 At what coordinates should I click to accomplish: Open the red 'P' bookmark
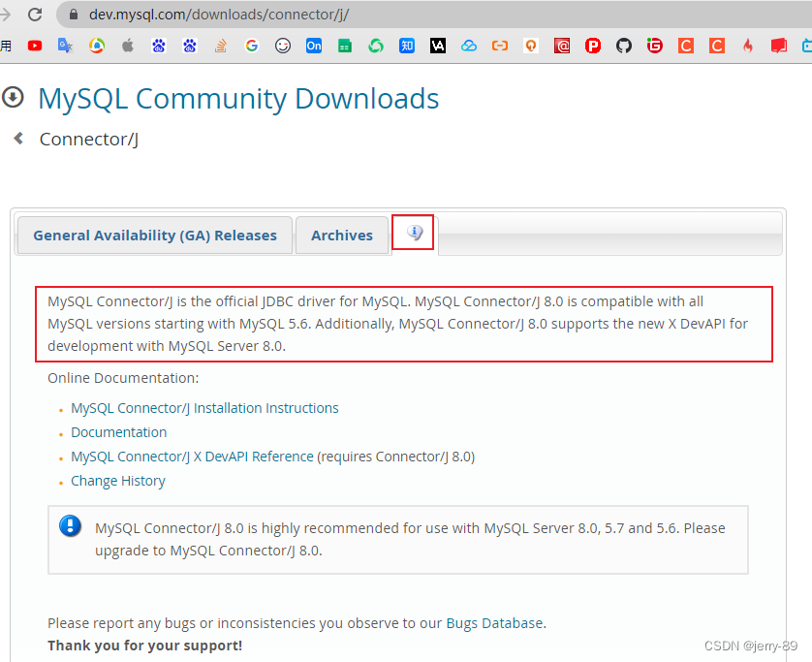pyautogui.click(x=593, y=47)
